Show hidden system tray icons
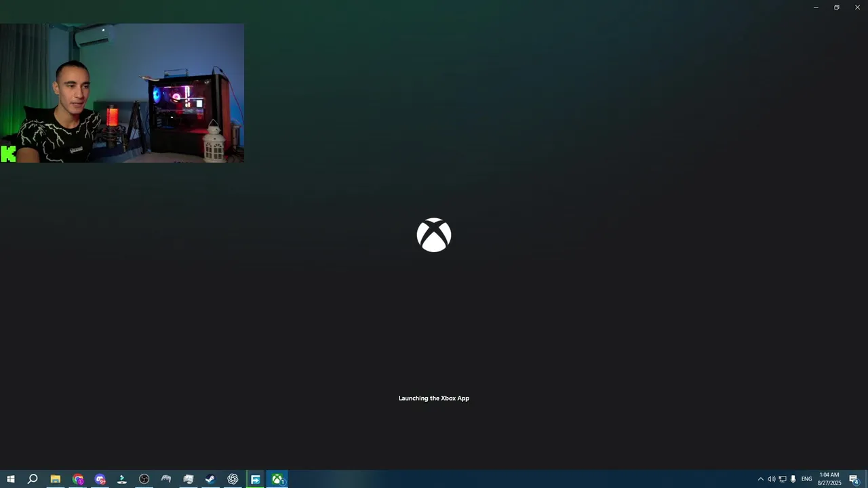The width and height of the screenshot is (868, 488). (x=760, y=479)
